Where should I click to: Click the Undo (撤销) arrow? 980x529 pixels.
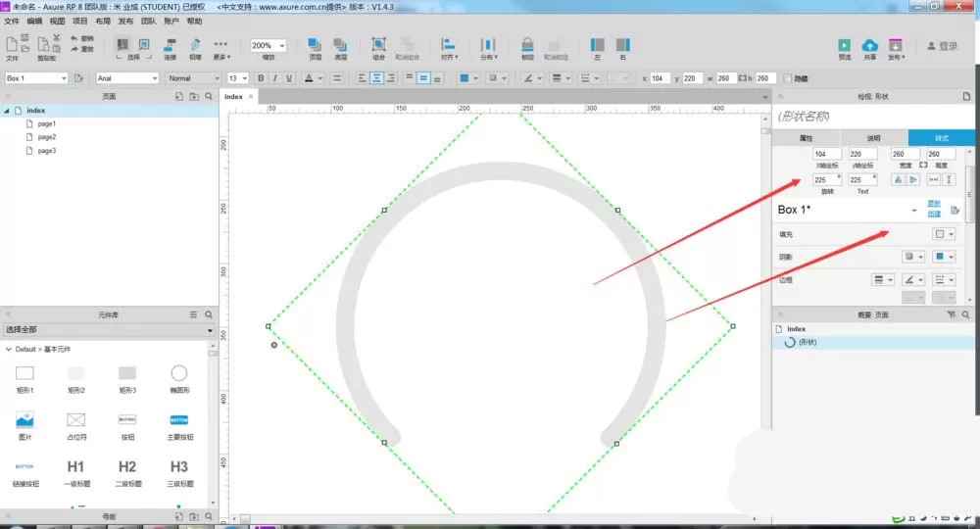[x=74, y=39]
